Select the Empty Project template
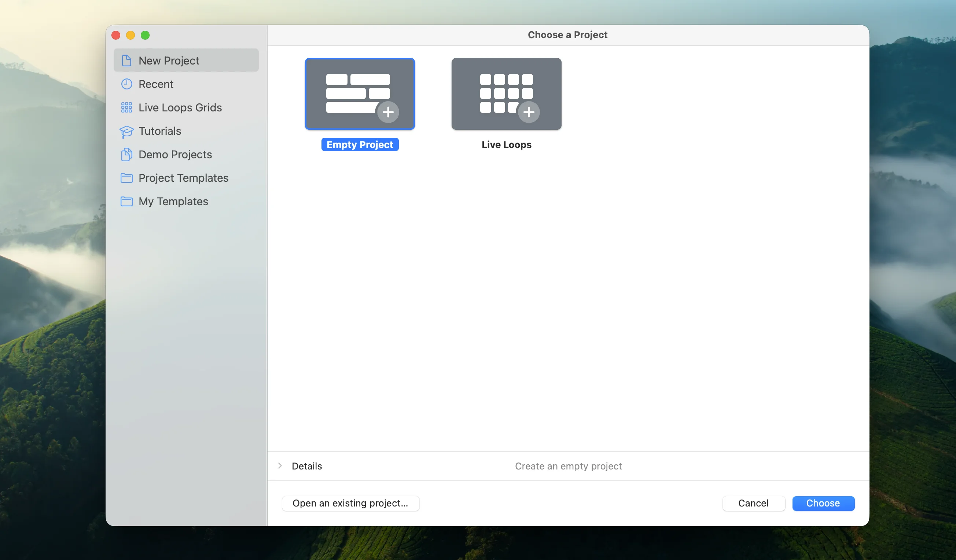The width and height of the screenshot is (956, 560). coord(360,94)
